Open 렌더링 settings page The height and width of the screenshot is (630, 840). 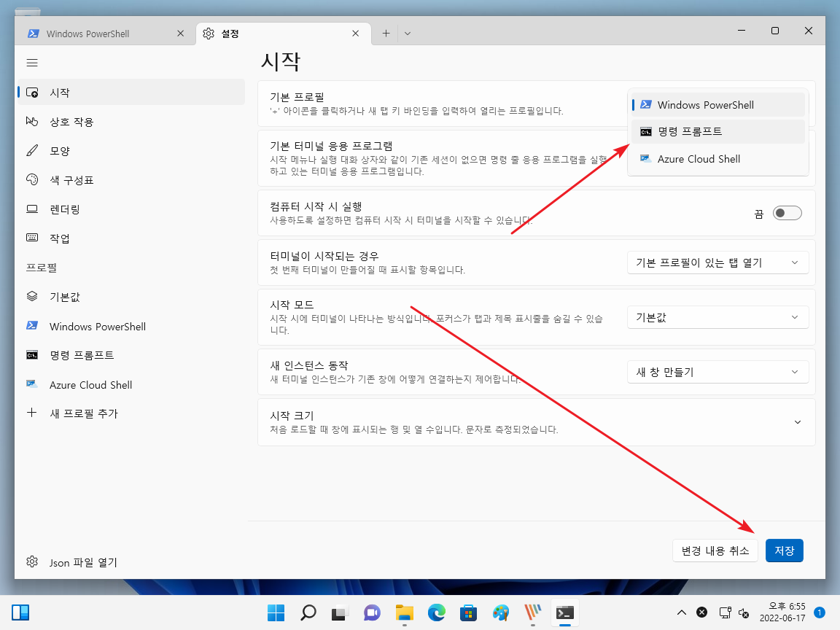[131, 209]
